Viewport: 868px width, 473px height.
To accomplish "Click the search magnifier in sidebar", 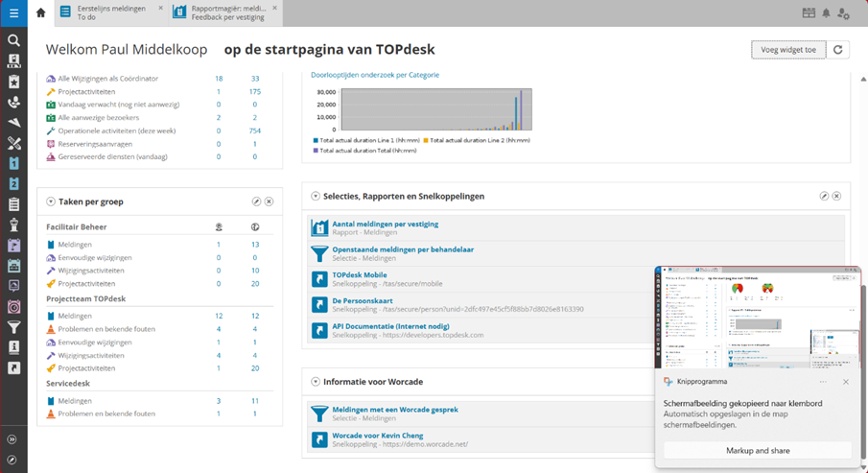I will point(13,40).
